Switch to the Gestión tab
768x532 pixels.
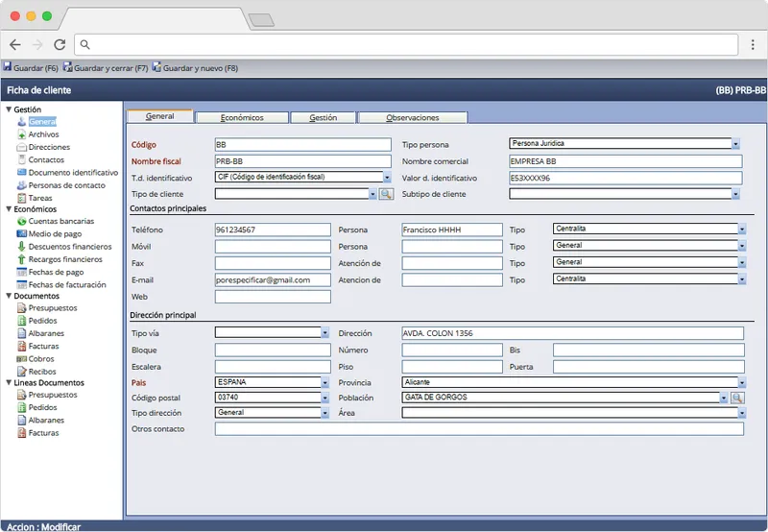(x=324, y=117)
